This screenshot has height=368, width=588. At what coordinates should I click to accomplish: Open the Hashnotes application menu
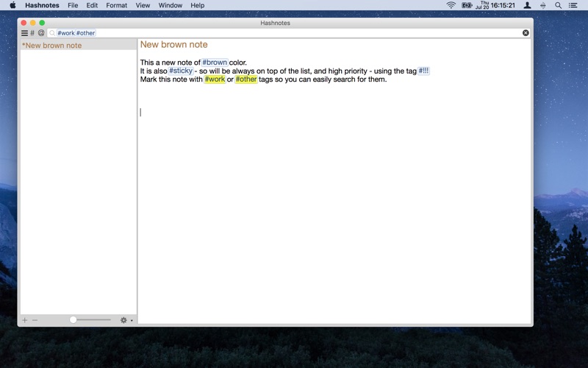point(42,5)
